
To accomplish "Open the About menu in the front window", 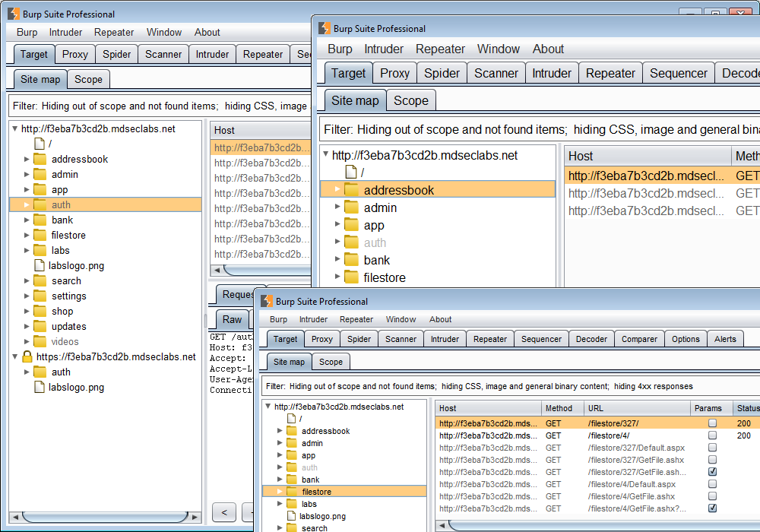I will [x=440, y=319].
